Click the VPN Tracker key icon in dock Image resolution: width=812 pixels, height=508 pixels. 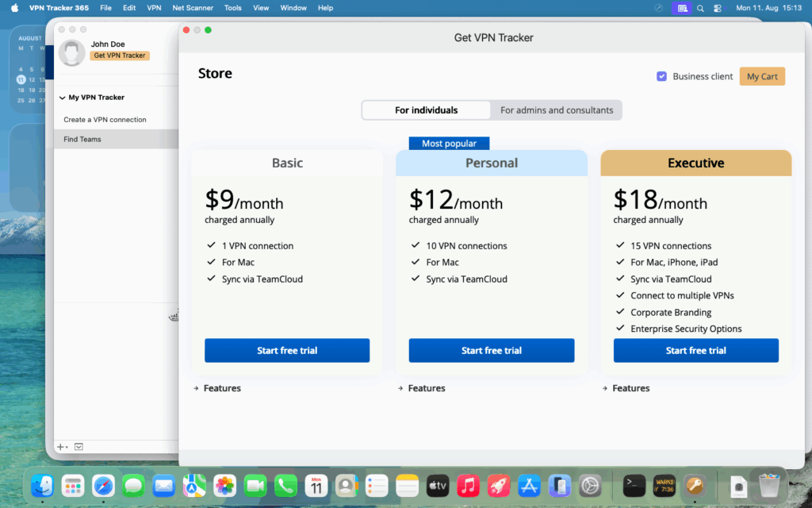pos(695,486)
